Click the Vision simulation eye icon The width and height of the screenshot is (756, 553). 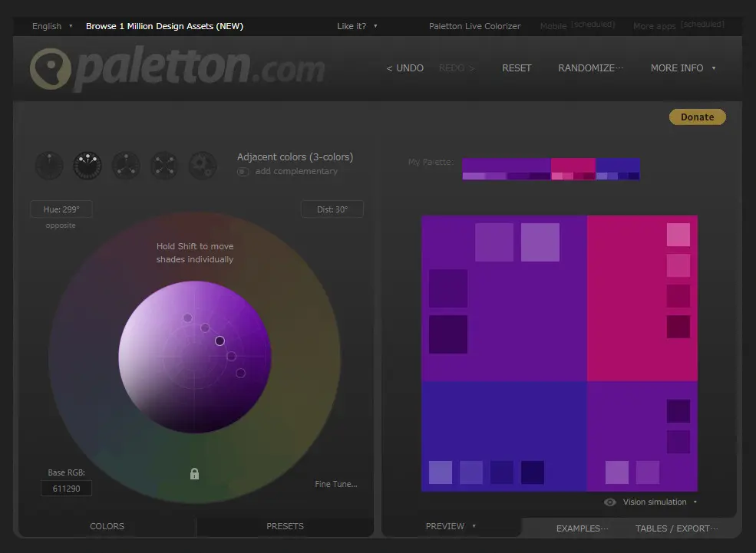610,502
